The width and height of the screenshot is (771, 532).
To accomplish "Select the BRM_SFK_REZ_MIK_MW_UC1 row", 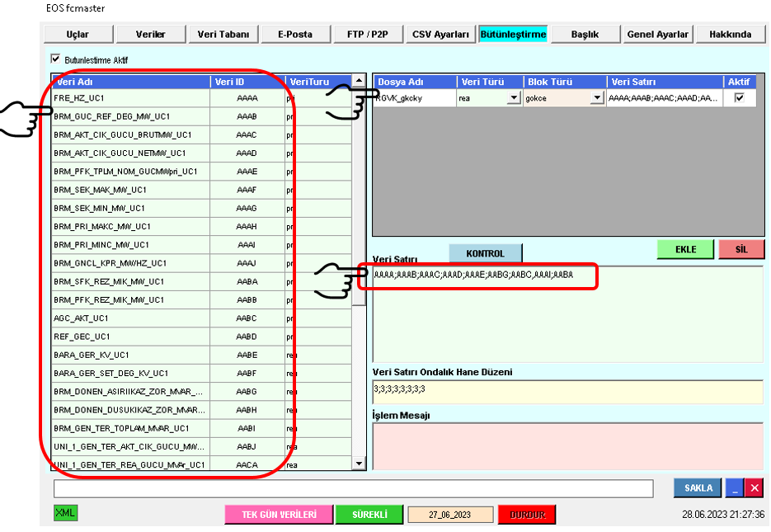I will tap(201, 281).
